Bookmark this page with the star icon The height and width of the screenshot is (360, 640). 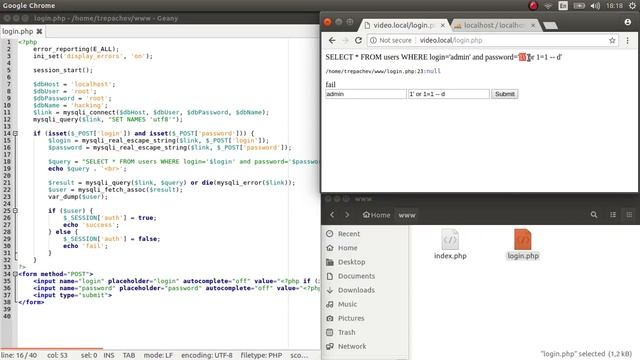pos(612,40)
